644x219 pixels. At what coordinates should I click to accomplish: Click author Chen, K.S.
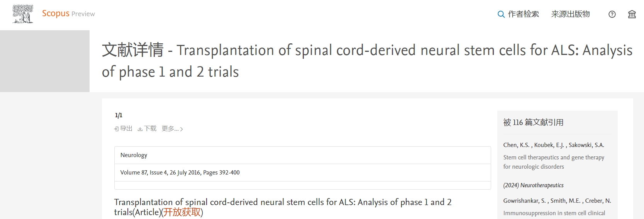tap(516, 145)
